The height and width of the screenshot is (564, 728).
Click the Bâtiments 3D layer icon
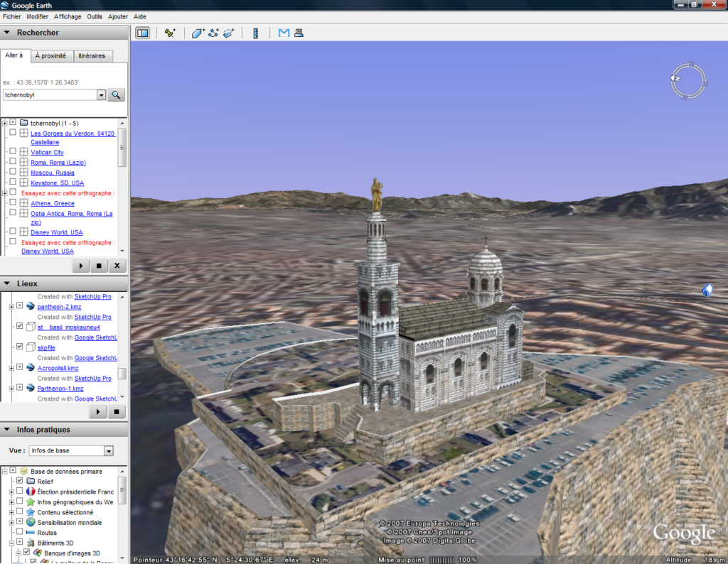[31, 543]
